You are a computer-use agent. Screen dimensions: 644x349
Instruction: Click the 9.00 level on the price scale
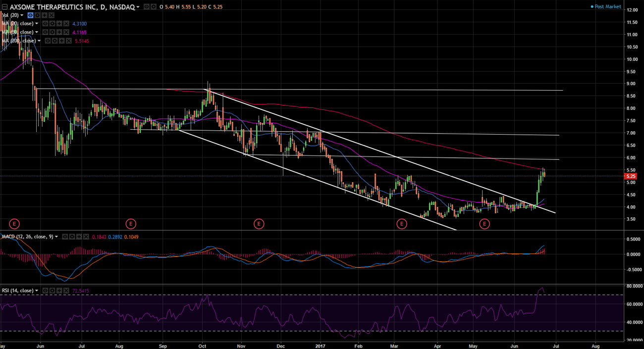(632, 84)
